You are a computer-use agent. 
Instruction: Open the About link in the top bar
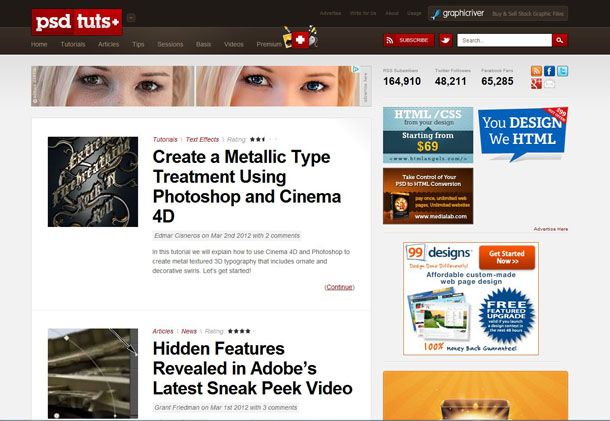click(x=392, y=13)
